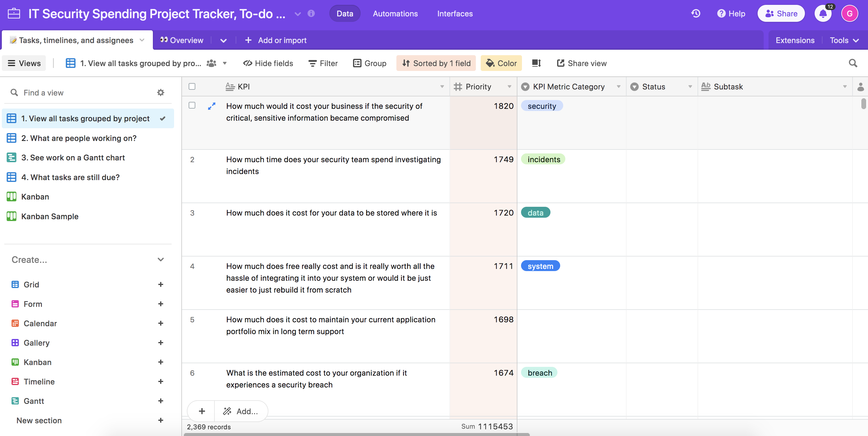Open the Extensions panel
The width and height of the screenshot is (868, 436).
(795, 40)
